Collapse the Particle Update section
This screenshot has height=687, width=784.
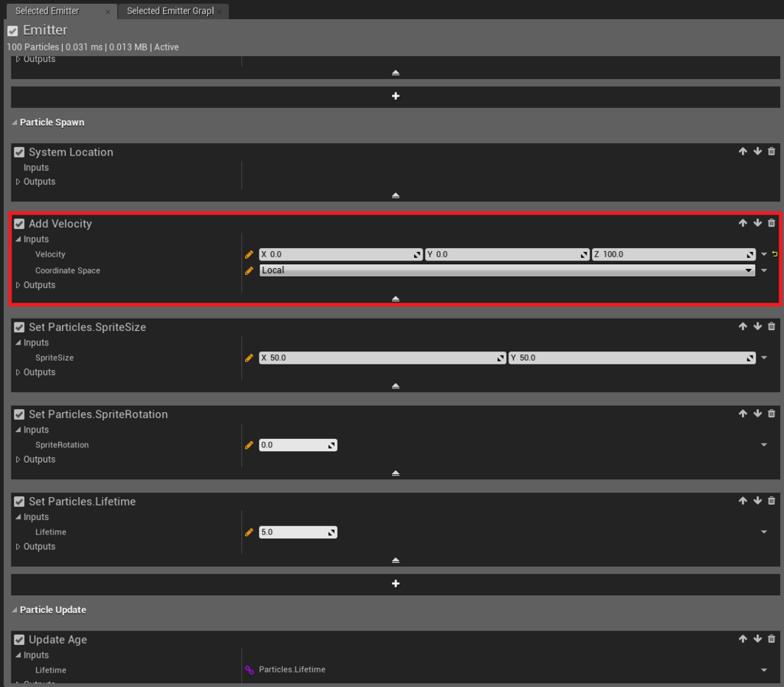15,610
